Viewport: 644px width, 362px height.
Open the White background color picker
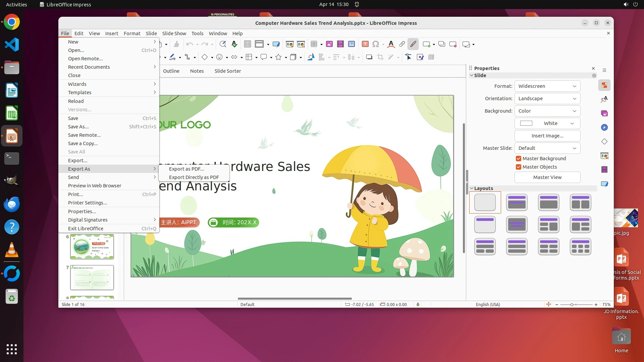tap(547, 123)
